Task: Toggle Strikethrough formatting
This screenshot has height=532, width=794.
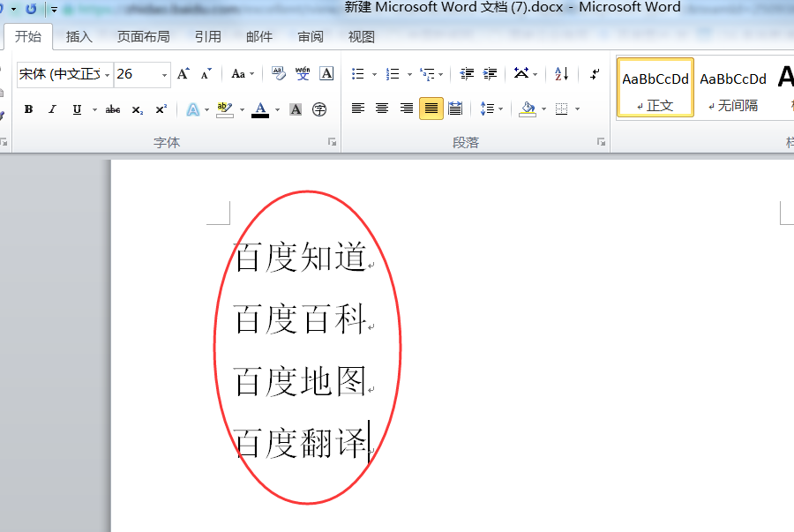Action: (112, 109)
